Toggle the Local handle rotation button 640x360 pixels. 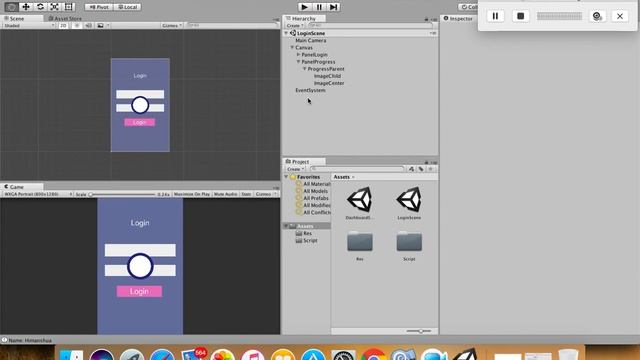tap(127, 7)
